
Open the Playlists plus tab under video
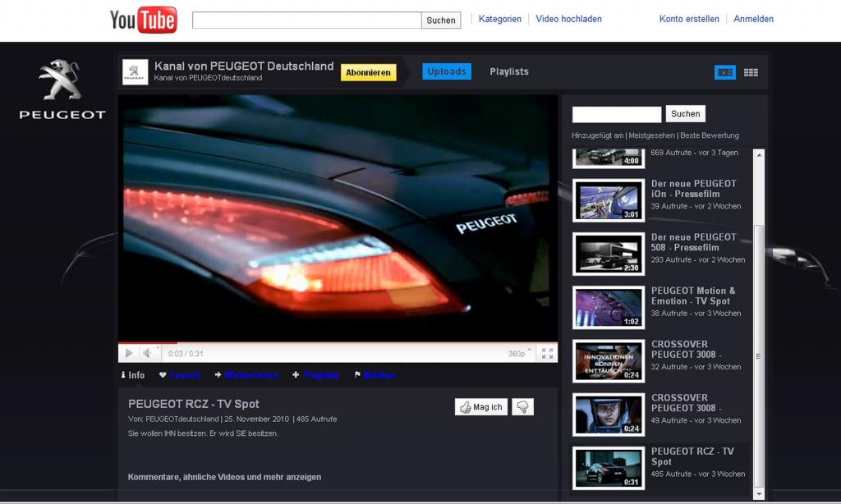tap(316, 375)
